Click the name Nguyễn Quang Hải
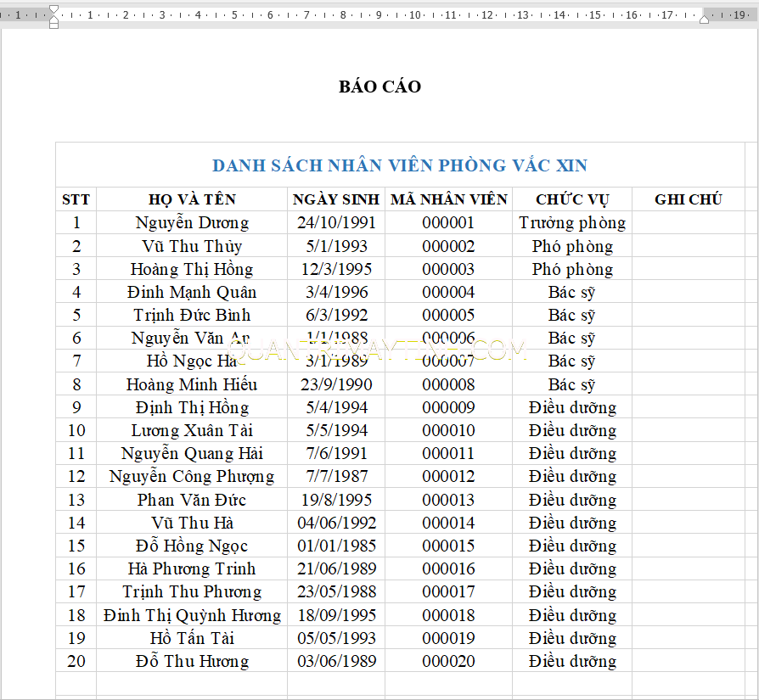 (x=192, y=453)
